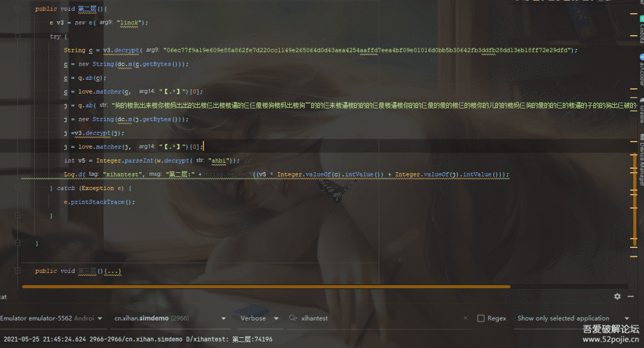Image resolution: width=644 pixels, height=348 pixels.
Task: Click the c = q.ab(c) line
Action: (85, 77)
